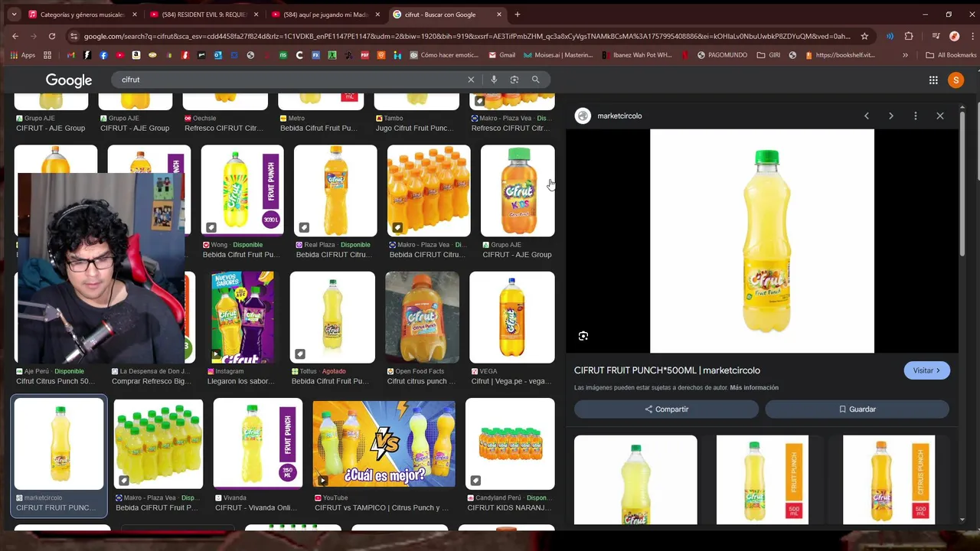The width and height of the screenshot is (980, 551).
Task: Open the browser Extensions puzzle icon
Action: [x=909, y=36]
